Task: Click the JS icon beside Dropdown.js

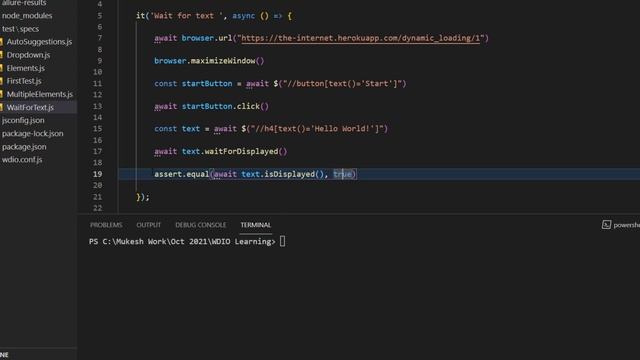Action: point(2,55)
